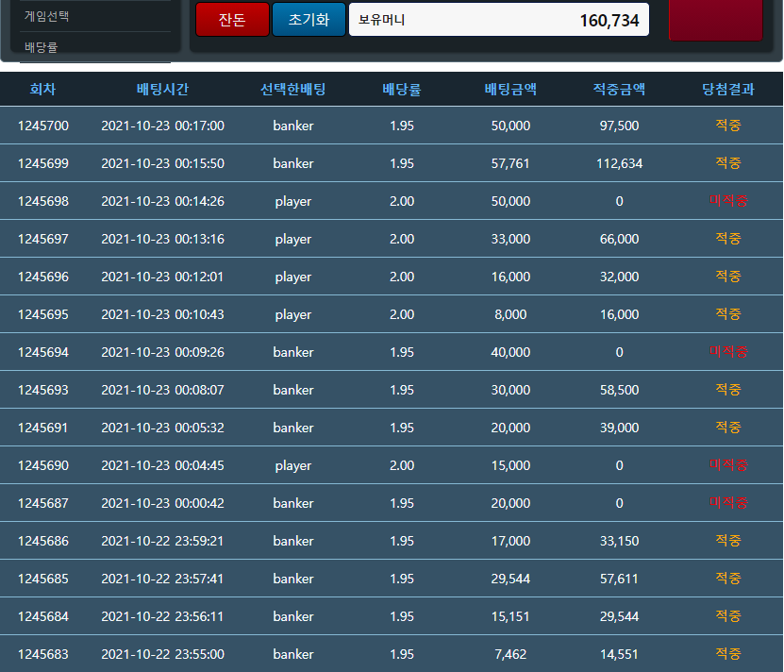Click bet time 2021-10-22 23:59:21
784x672 pixels.
[162, 542]
